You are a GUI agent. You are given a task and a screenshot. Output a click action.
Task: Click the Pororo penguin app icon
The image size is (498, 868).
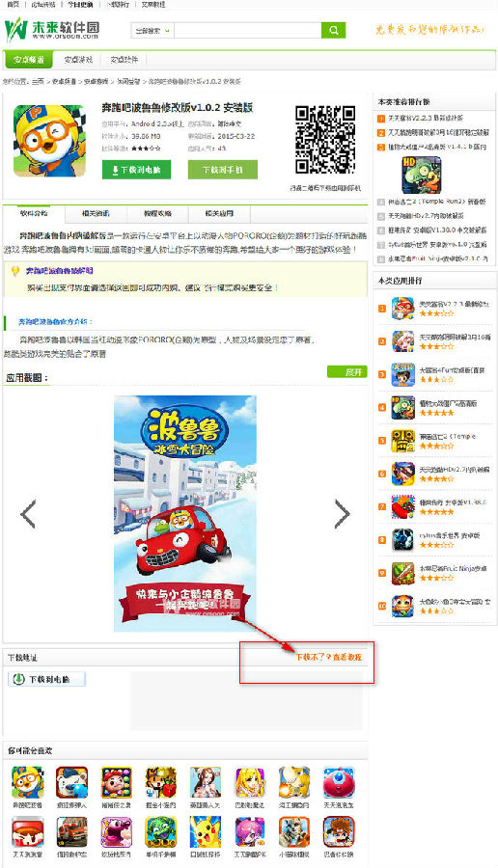point(50,141)
